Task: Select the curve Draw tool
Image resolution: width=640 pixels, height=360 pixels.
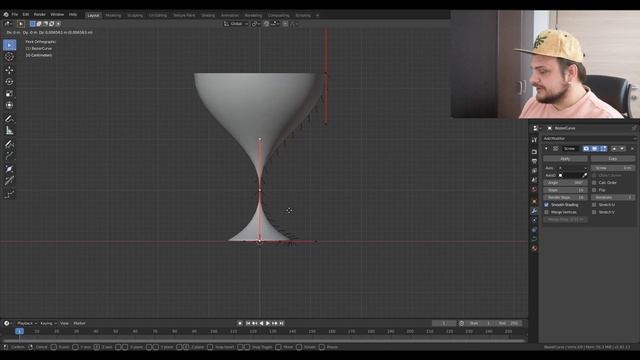Action: click(9, 144)
